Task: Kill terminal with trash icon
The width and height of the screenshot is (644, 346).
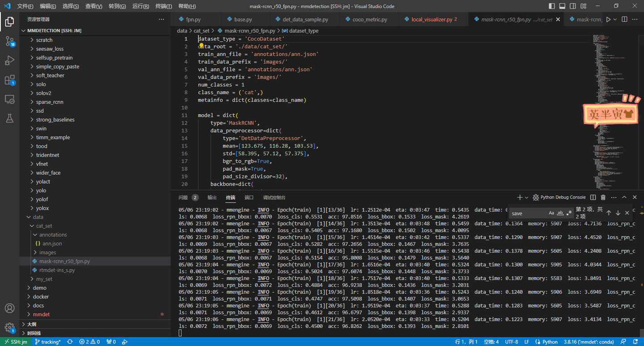Action: coord(603,197)
